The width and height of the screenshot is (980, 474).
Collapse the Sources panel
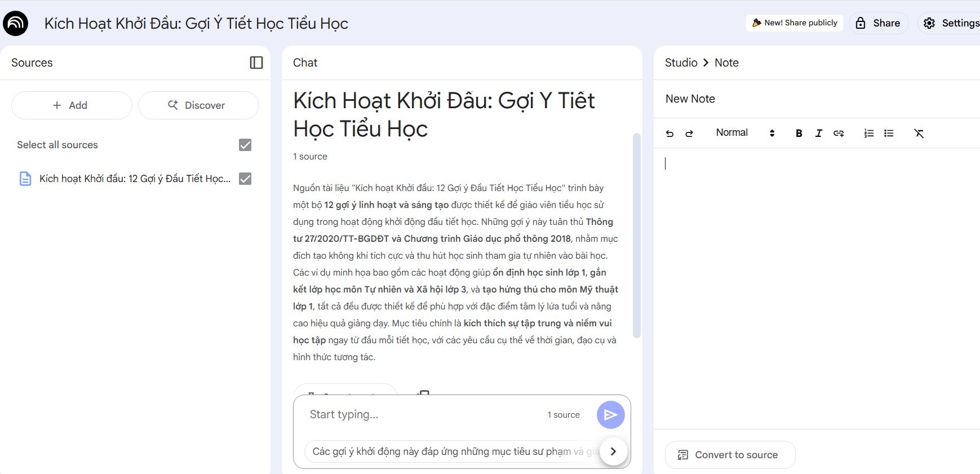coord(256,63)
